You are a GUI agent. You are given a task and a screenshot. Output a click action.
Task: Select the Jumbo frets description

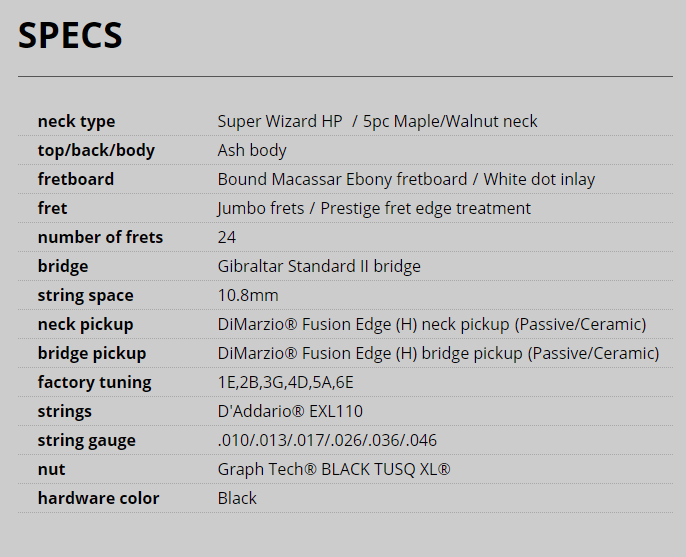tap(374, 208)
